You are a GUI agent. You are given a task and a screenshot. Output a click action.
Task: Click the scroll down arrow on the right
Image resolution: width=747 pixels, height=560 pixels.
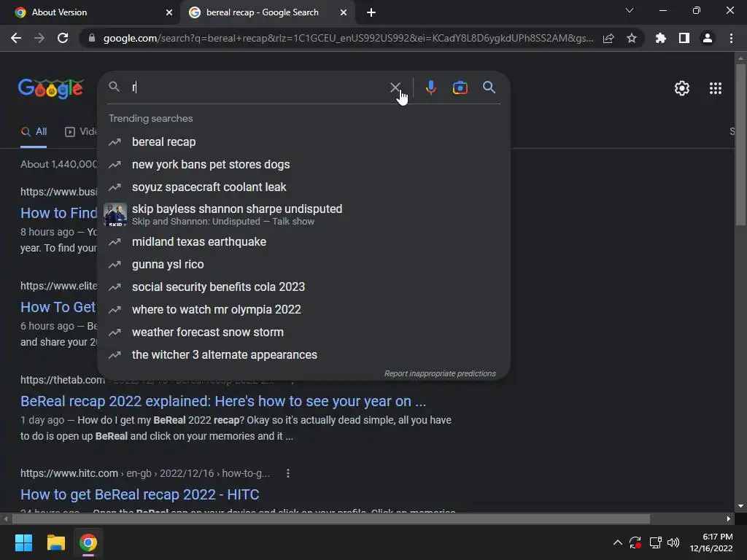740,506
